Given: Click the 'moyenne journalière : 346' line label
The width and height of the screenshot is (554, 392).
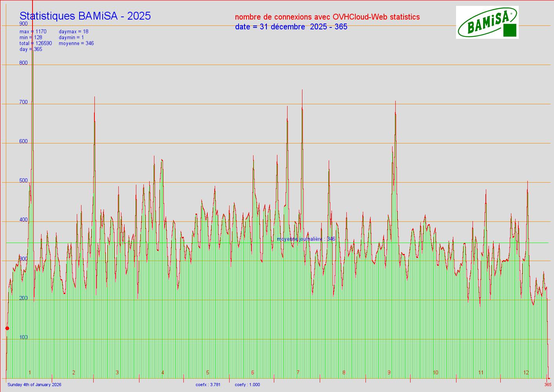Looking at the screenshot, I should pos(306,239).
